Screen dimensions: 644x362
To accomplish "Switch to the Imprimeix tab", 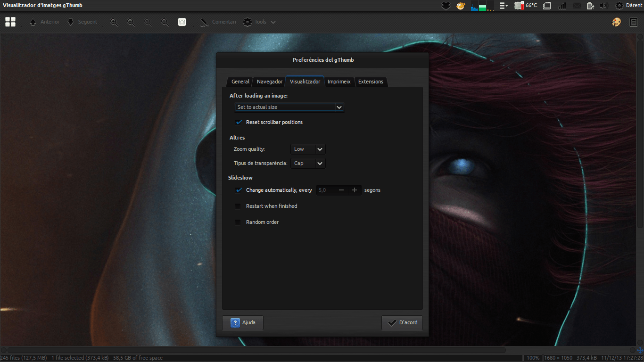I will pyautogui.click(x=339, y=82).
